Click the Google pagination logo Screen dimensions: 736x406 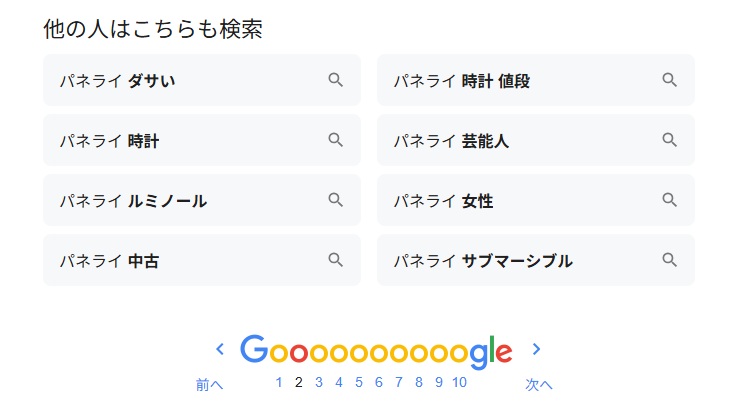376,351
